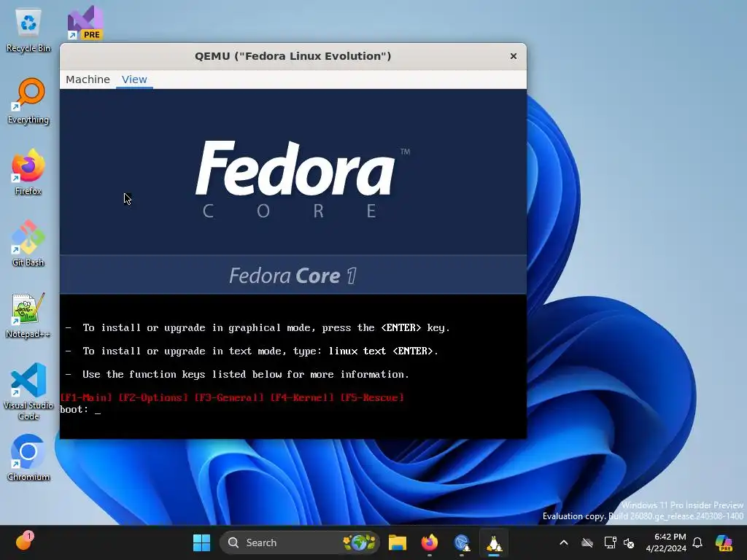
Task: Select the Chromium desktop shortcut
Action: tap(28, 458)
